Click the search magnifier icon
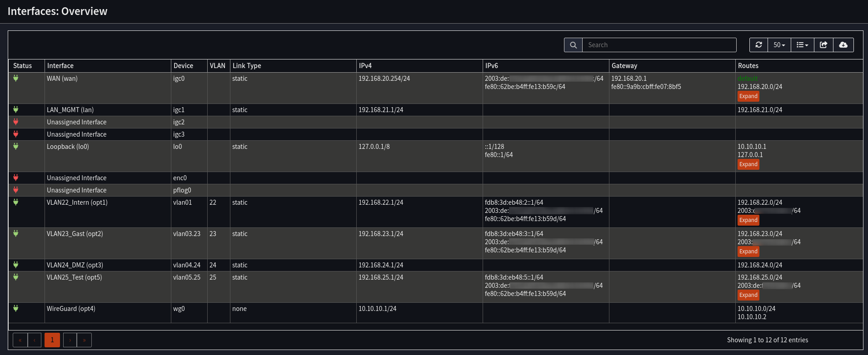Viewport: 868px width, 355px height. point(573,45)
